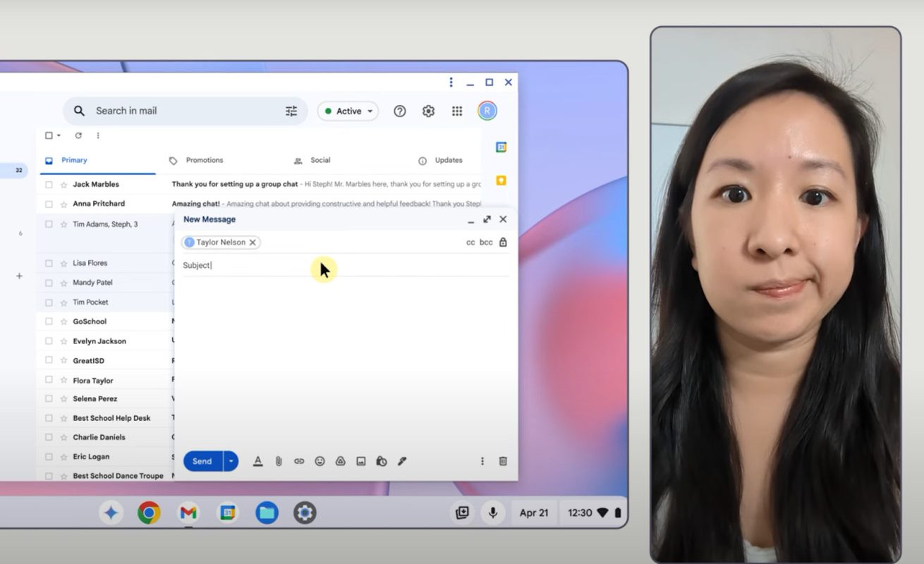This screenshot has width=924, height=564.
Task: Open Gmail app from the shelf
Action: (188, 513)
